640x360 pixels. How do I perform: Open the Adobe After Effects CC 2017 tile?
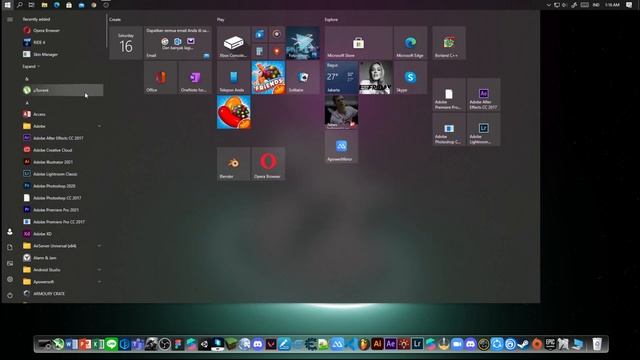(x=484, y=95)
